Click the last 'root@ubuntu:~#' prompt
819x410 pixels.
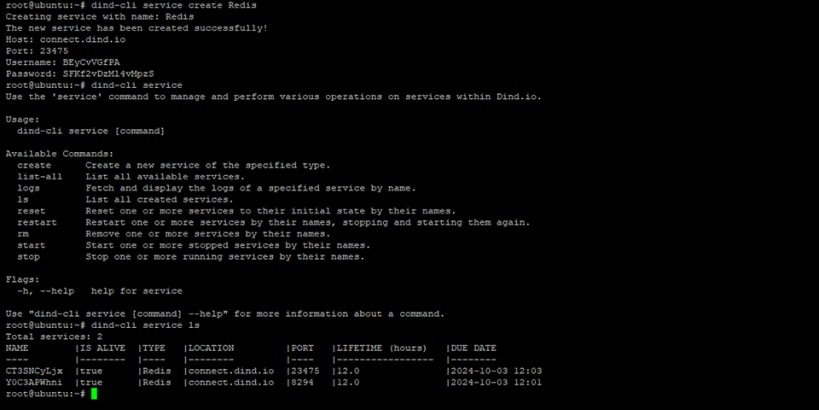coord(45,394)
